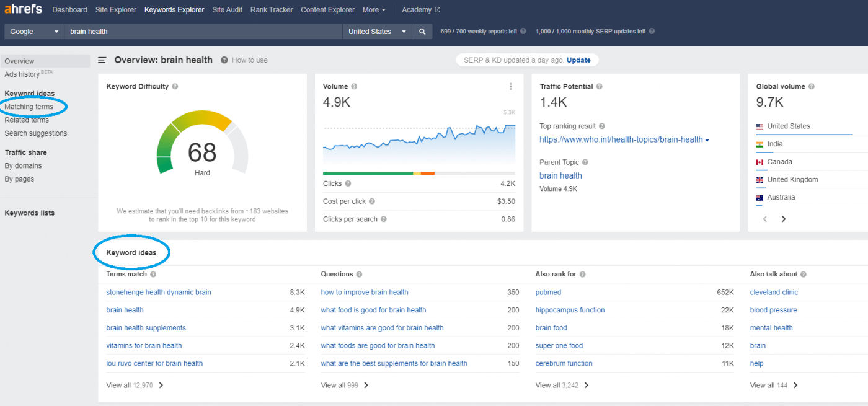This screenshot has height=406, width=868.
Task: Click the India flag icon
Action: coord(759,144)
